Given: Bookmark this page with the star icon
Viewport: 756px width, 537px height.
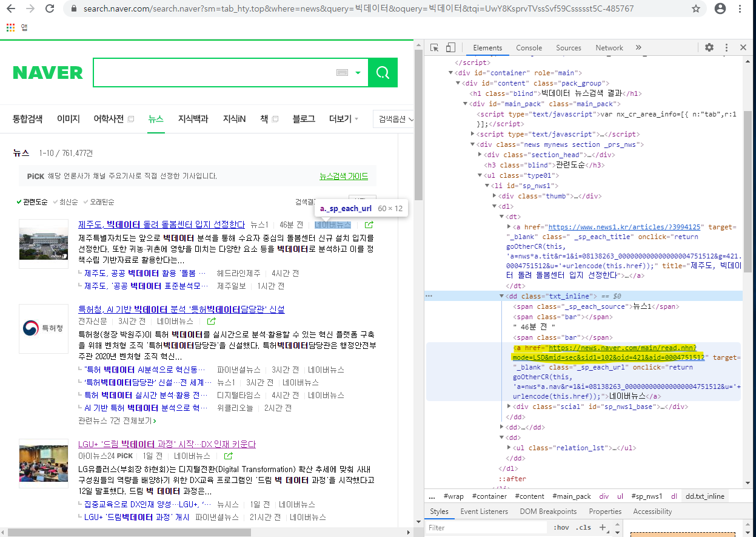Looking at the screenshot, I should 696,9.
